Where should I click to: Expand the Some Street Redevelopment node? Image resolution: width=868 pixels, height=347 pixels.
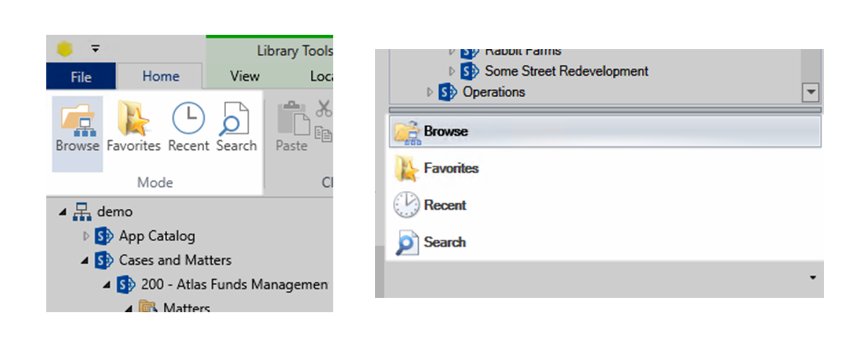coord(451,72)
